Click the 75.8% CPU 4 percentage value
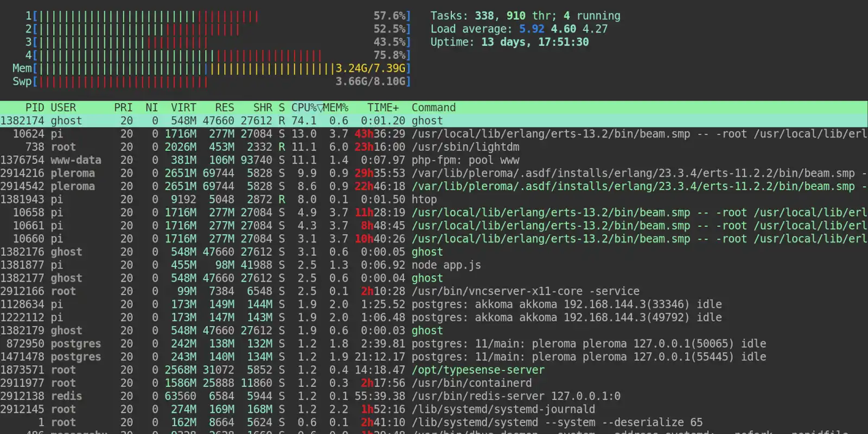This screenshot has width=868, height=434. tap(390, 55)
